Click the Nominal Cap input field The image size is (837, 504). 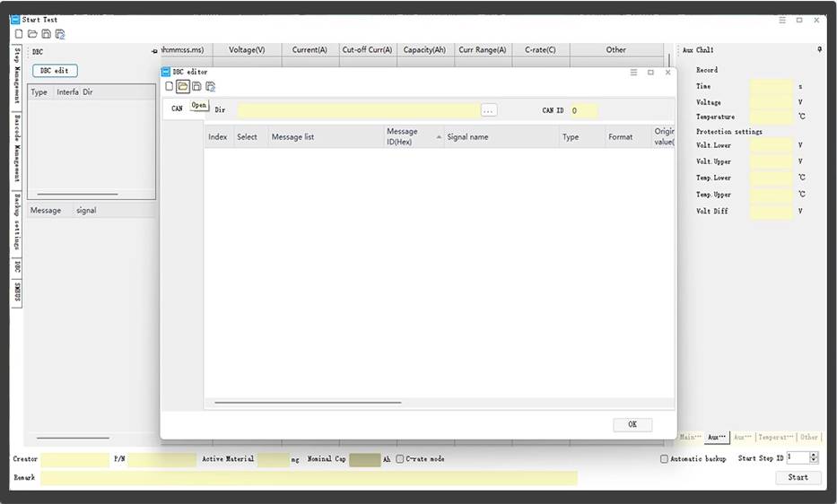click(364, 459)
